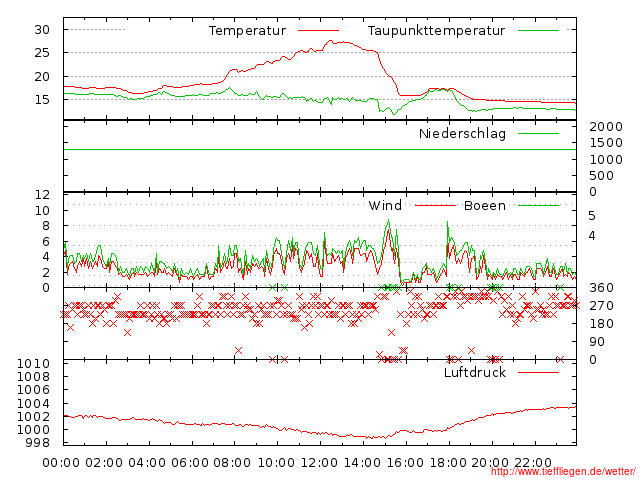
Task: Click the 10:00 time axis label
Action: tap(276, 462)
